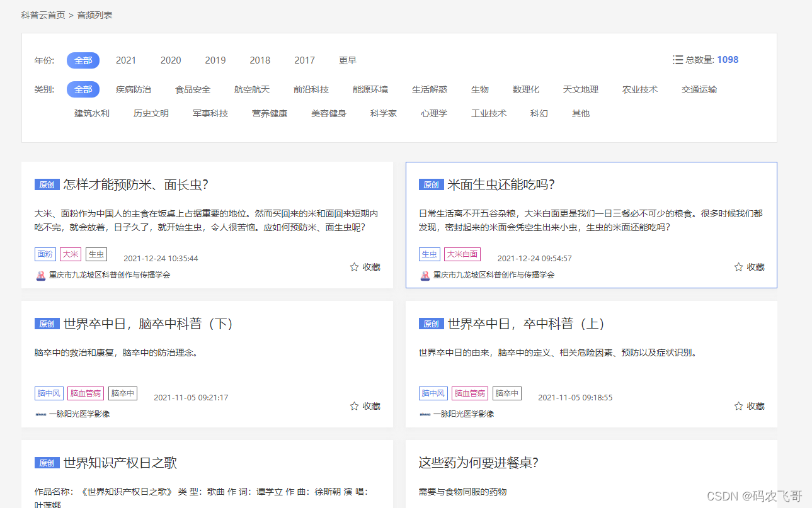The height and width of the screenshot is (508, 812).
Task: Open 世界卒中日，卒中科普（上）
Action: [527, 324]
